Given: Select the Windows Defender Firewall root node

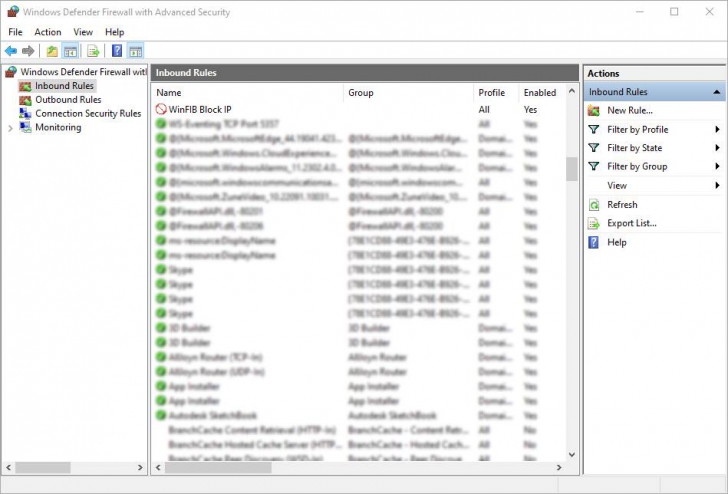Looking at the screenshot, I should [x=84, y=72].
